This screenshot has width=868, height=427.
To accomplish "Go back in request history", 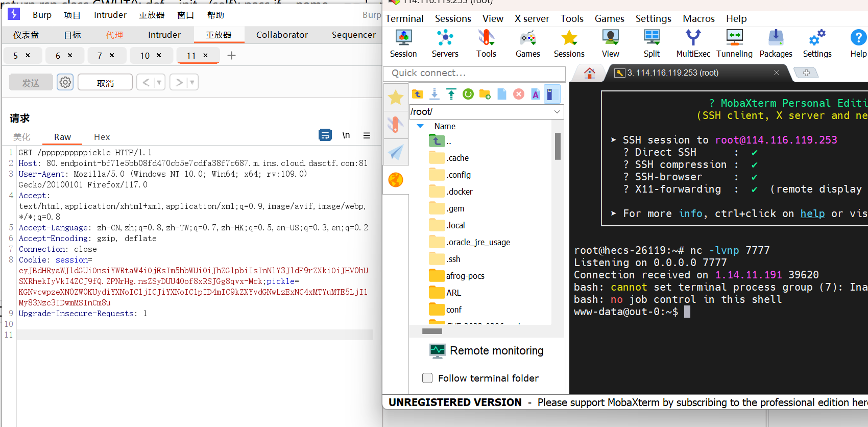I will pyautogui.click(x=146, y=82).
